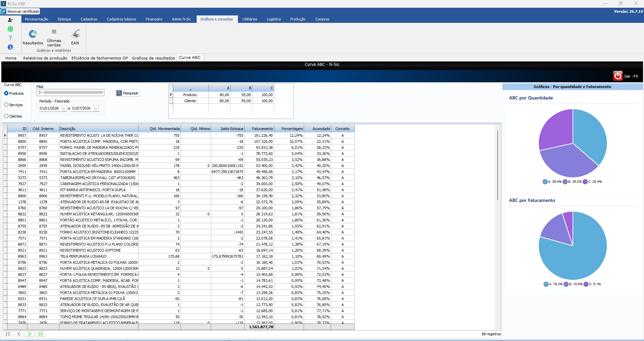
Task: Select the Produtos radio option
Action: (6, 93)
